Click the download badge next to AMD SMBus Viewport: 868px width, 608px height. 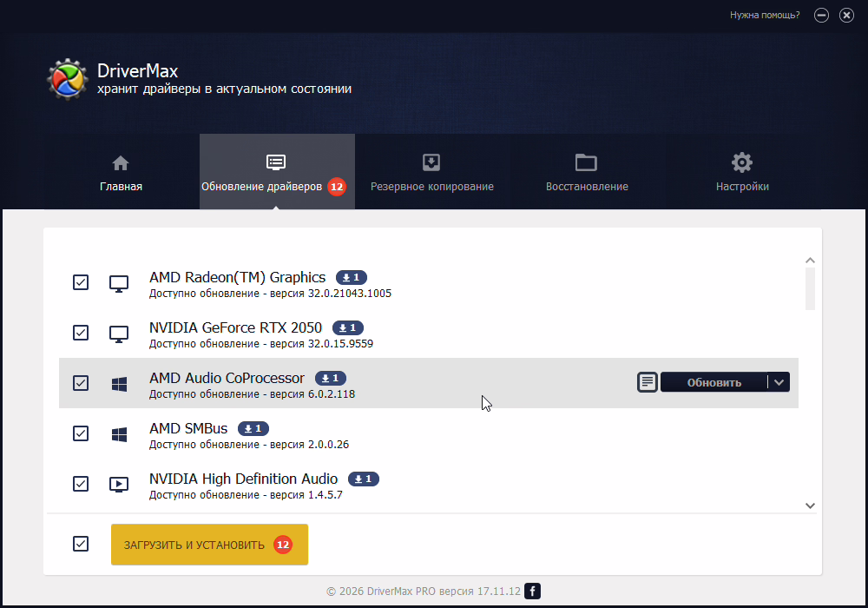coord(253,428)
